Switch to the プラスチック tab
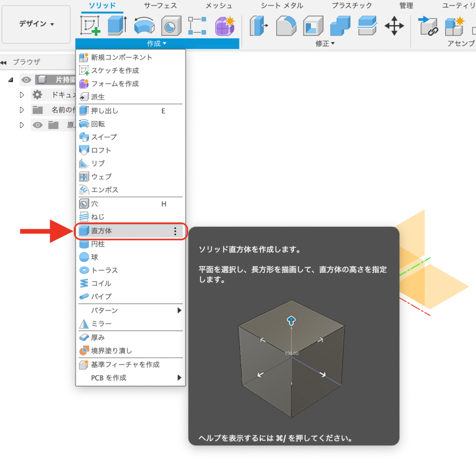The image size is (476, 463). pyautogui.click(x=353, y=6)
